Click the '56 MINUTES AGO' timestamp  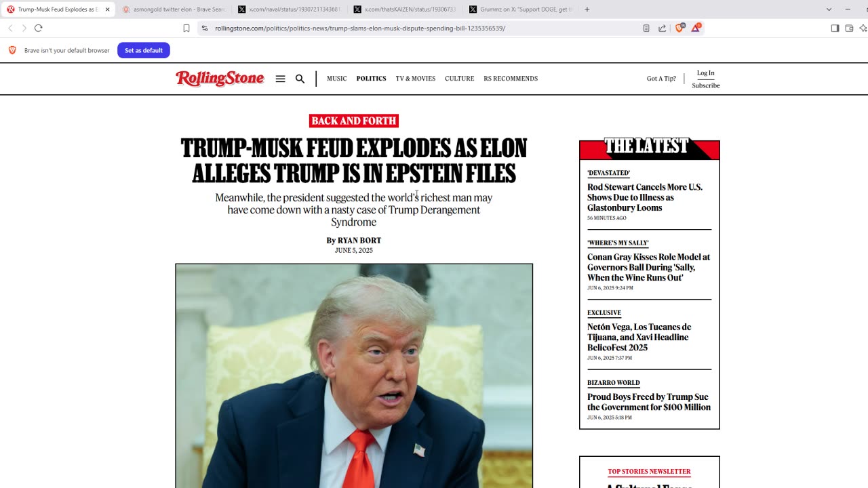coord(607,218)
